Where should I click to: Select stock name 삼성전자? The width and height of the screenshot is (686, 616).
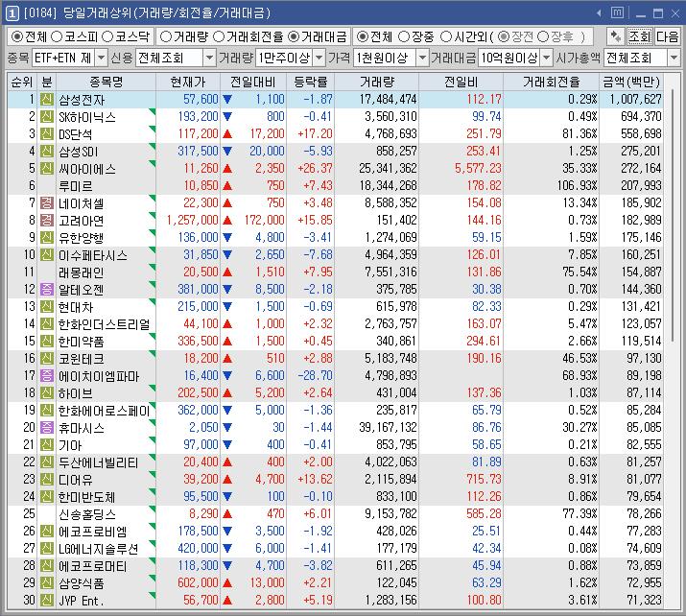click(82, 100)
